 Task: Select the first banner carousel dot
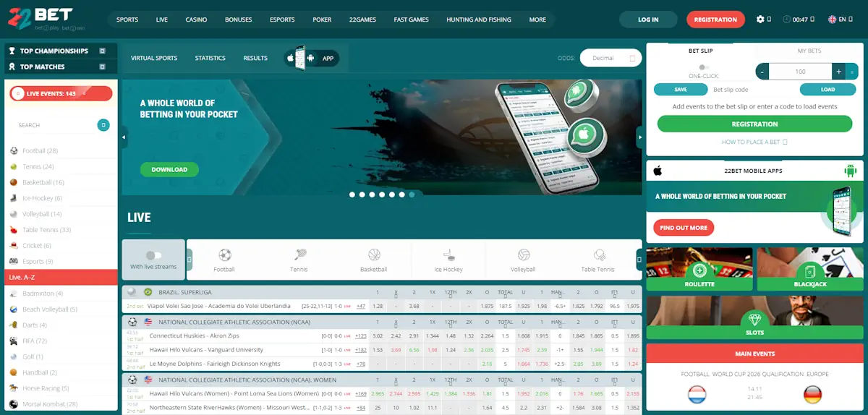tap(352, 194)
